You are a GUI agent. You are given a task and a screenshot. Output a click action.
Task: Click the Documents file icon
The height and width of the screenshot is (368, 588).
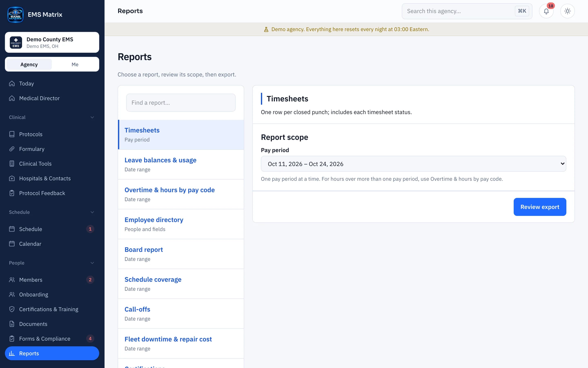click(12, 324)
